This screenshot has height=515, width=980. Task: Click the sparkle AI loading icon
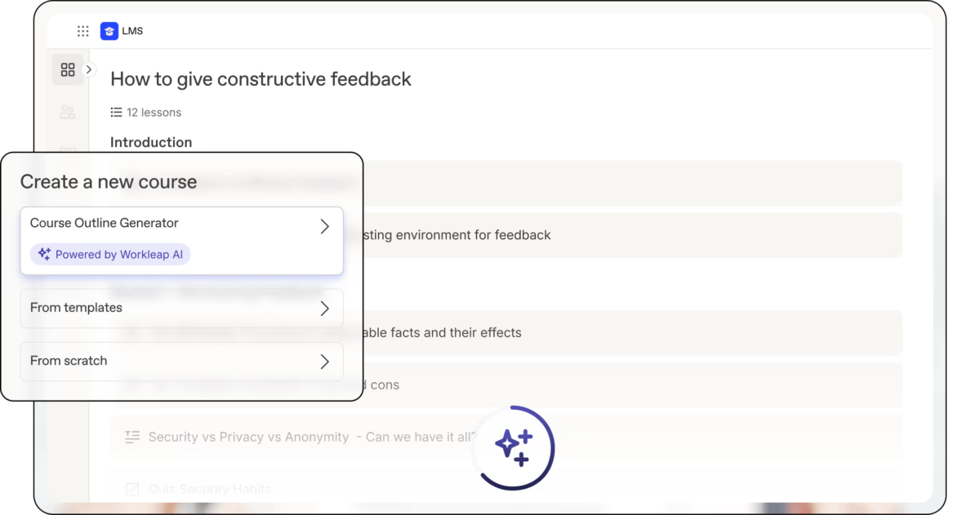tap(514, 447)
